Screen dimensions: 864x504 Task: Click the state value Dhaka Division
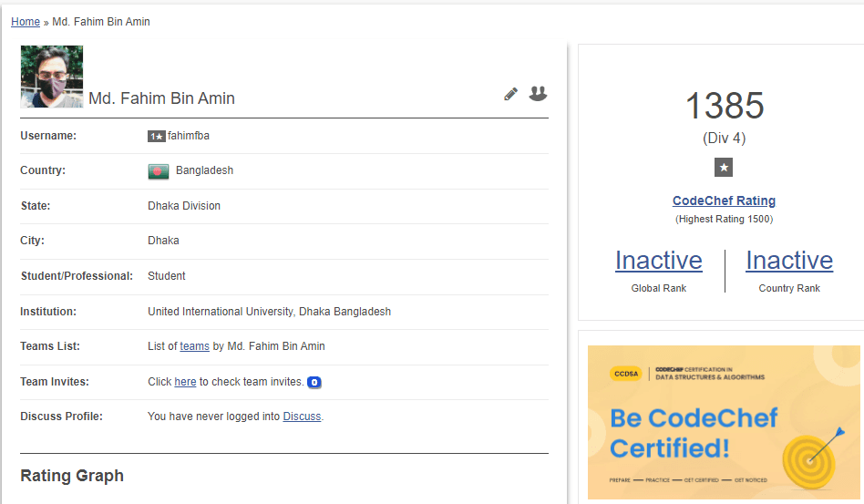coord(184,205)
